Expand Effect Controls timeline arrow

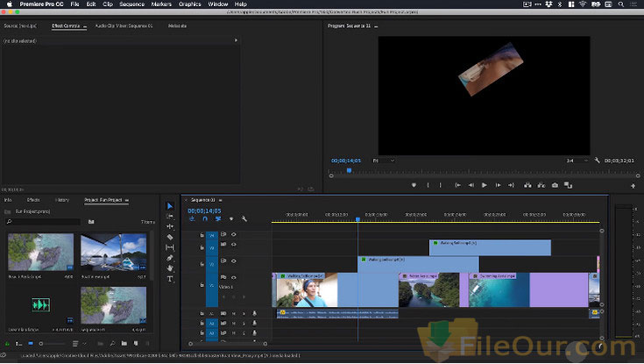236,40
